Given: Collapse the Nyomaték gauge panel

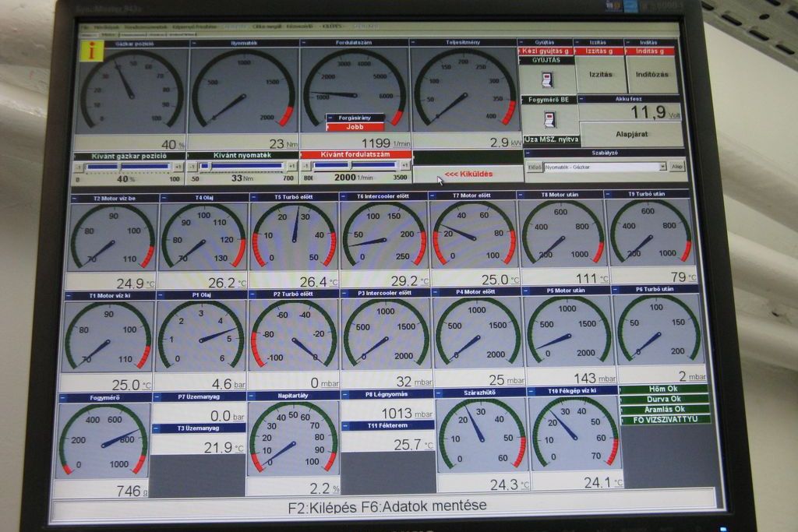Looking at the screenshot, I should pyautogui.click(x=192, y=43).
